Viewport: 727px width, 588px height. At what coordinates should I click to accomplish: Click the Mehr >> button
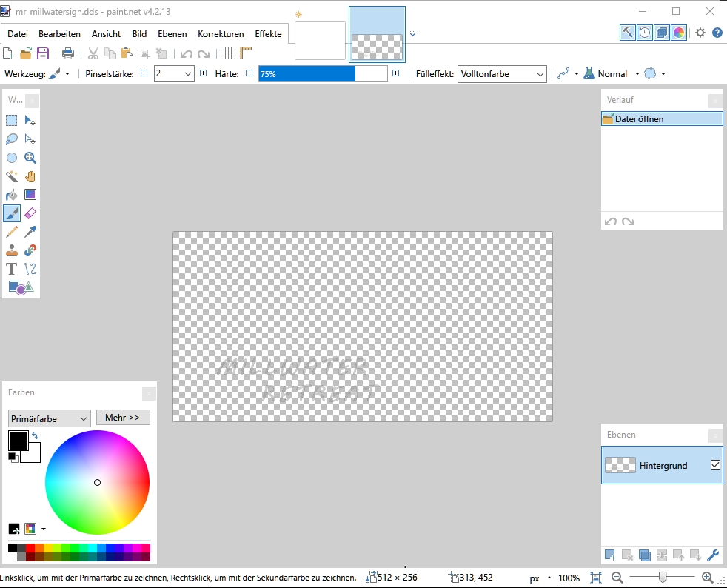click(x=123, y=418)
